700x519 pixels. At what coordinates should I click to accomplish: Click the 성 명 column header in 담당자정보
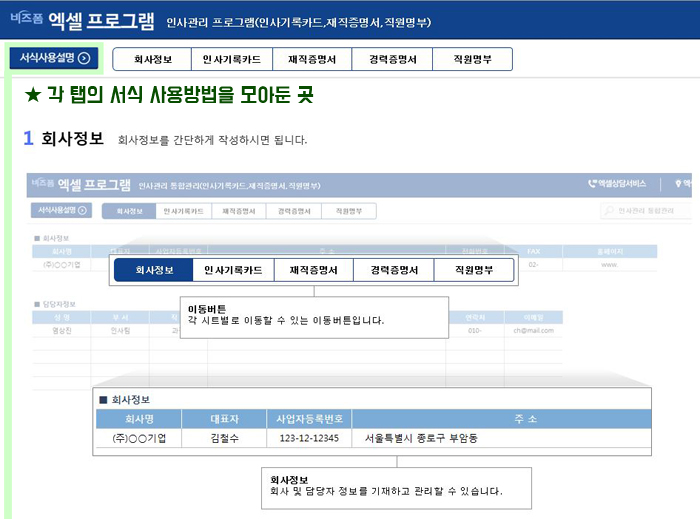pyautogui.click(x=62, y=317)
